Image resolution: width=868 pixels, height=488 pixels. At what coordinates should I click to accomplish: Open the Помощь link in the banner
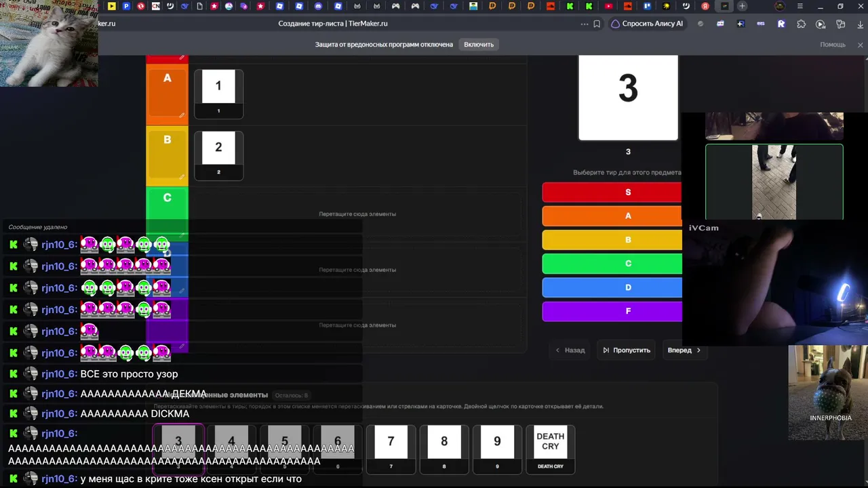[x=833, y=45]
